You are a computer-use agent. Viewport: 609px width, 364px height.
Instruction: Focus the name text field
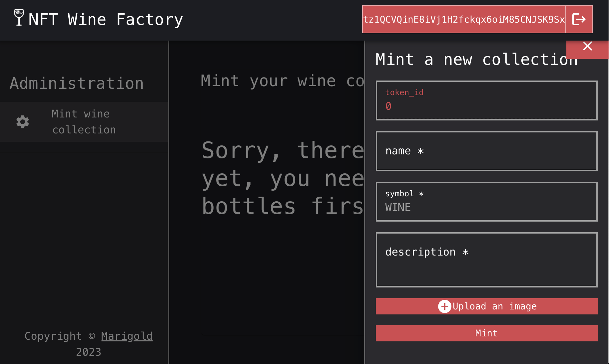pos(486,151)
